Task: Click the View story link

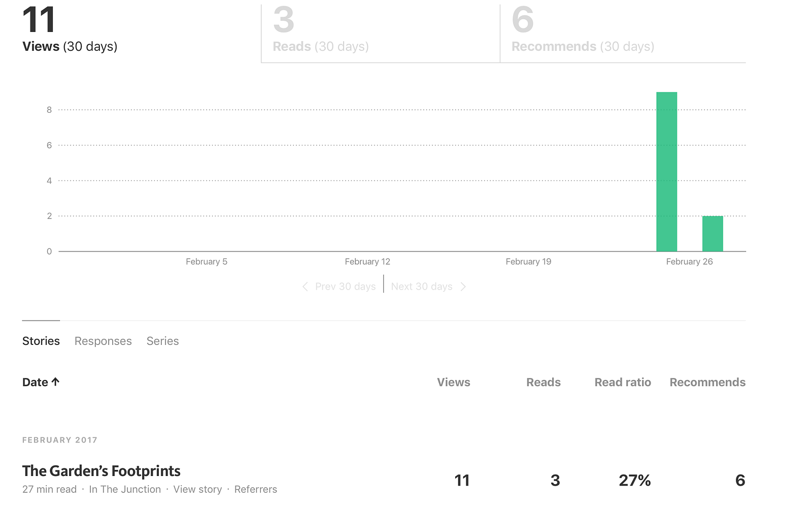Action: 197,489
